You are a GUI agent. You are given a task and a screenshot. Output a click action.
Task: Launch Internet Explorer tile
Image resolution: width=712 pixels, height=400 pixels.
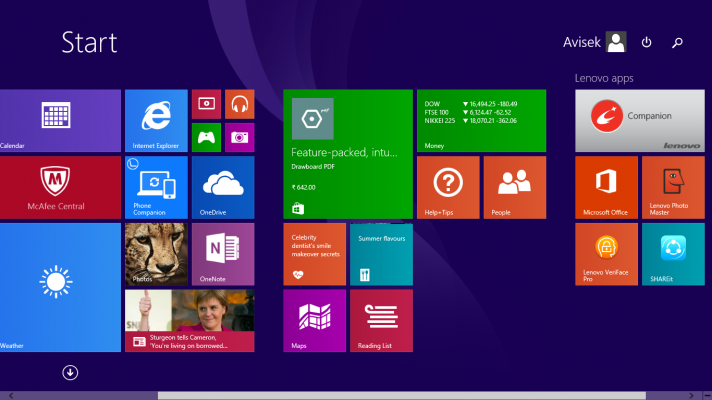156,121
